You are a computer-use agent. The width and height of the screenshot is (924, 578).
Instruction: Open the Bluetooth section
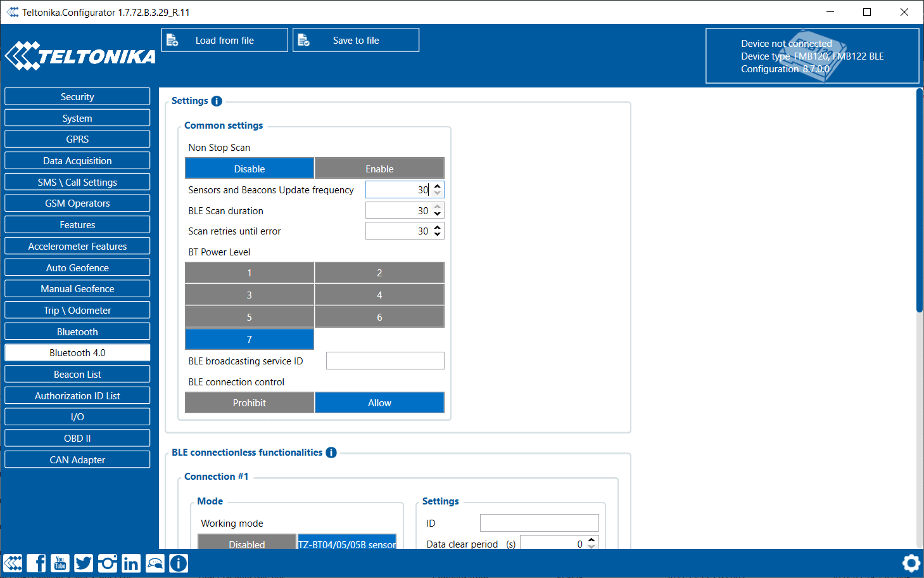coord(77,331)
